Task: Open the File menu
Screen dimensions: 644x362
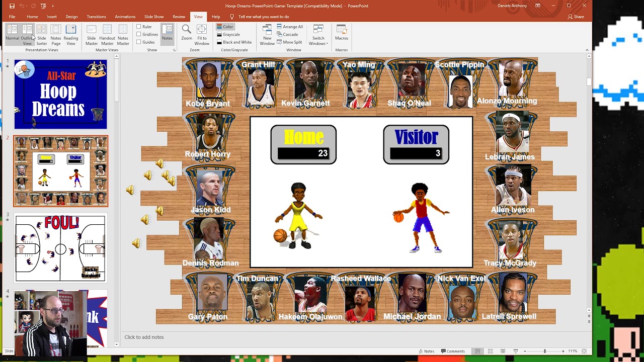Action: coord(12,17)
